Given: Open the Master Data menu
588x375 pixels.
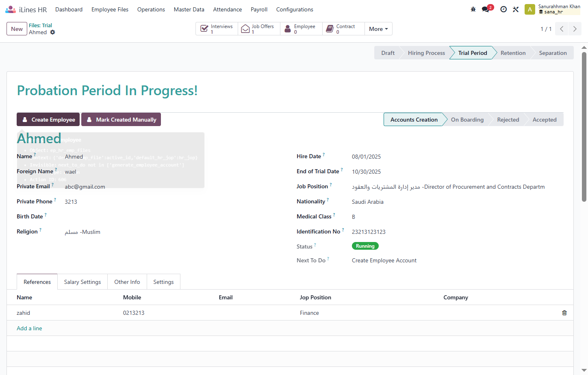Looking at the screenshot, I should click(x=189, y=9).
